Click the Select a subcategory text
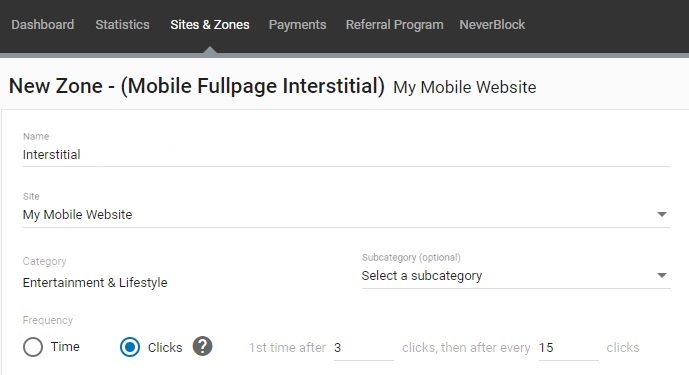Image resolution: width=689 pixels, height=375 pixels. point(422,276)
